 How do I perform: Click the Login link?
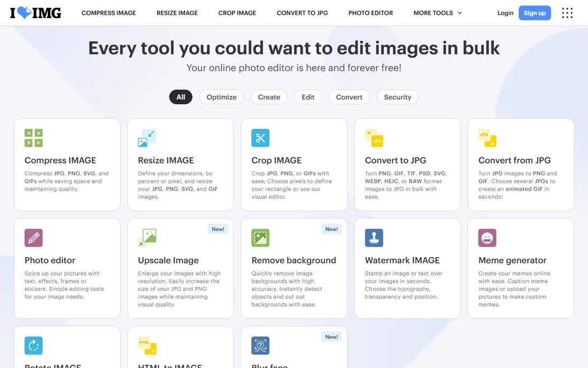click(505, 13)
